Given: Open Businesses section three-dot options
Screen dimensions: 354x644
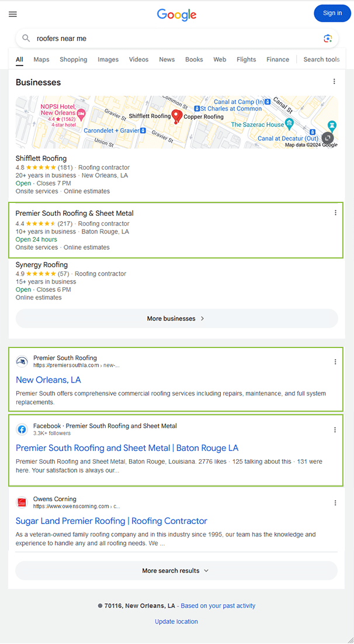Looking at the screenshot, I should pos(334,82).
